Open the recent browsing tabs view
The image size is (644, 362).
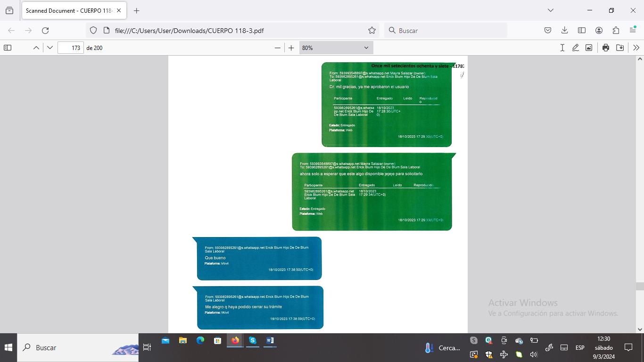pos(9,10)
